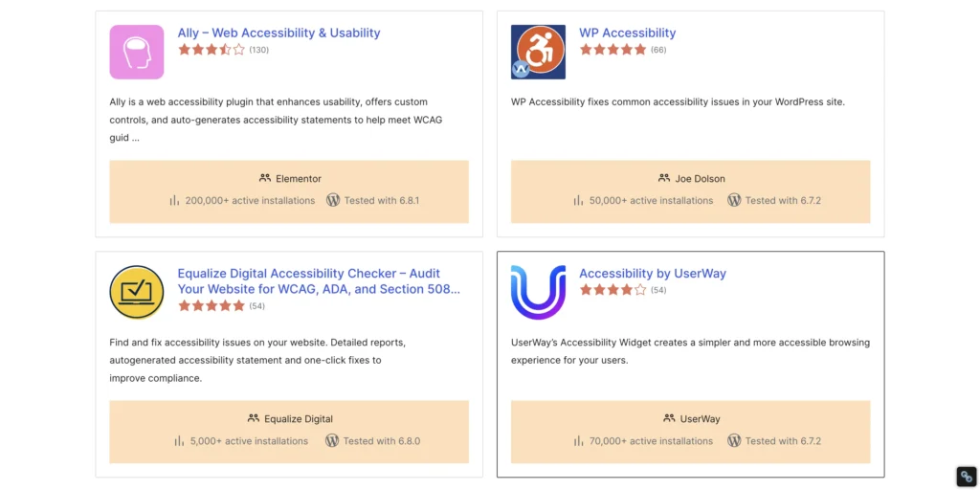Click the 50,000+ active installations text
The image size is (980, 490).
651,201
